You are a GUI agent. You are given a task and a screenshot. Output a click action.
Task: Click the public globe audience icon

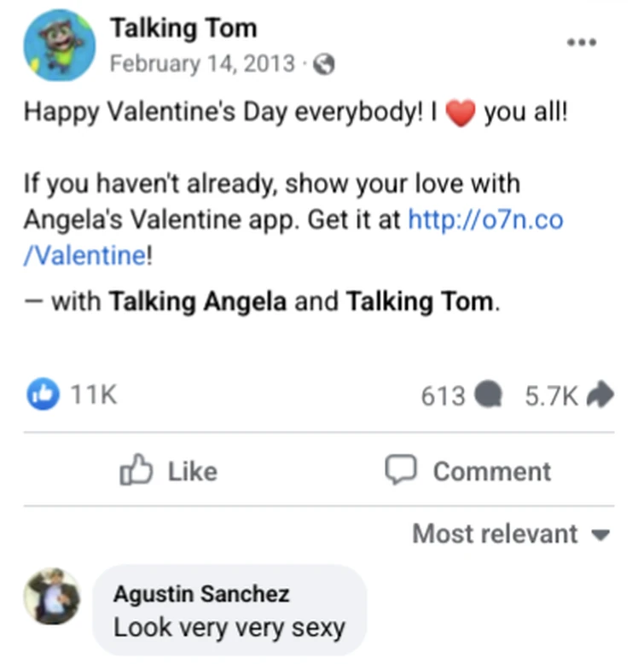[x=324, y=65]
